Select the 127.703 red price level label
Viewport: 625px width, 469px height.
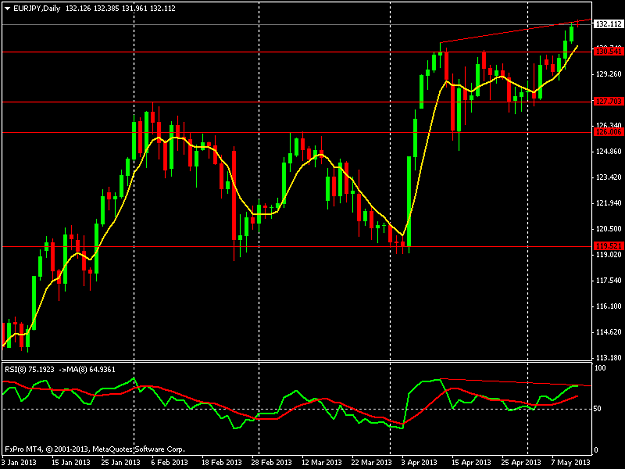pyautogui.click(x=608, y=102)
